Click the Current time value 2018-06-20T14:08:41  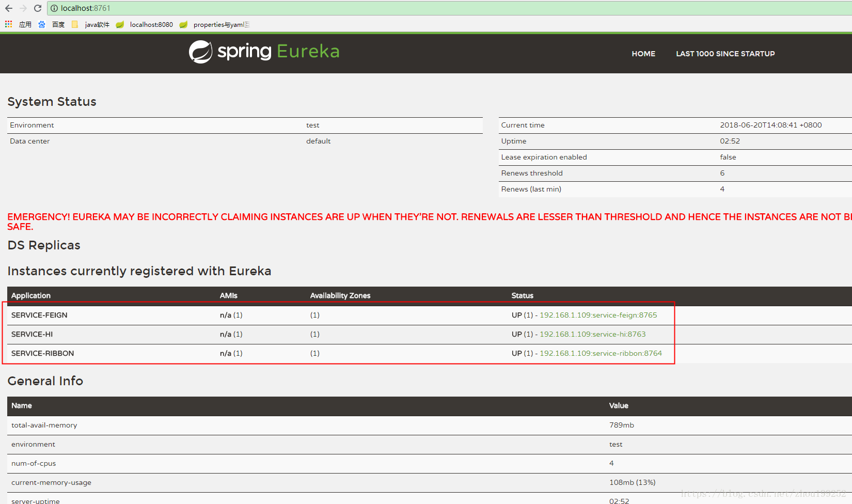(x=771, y=125)
